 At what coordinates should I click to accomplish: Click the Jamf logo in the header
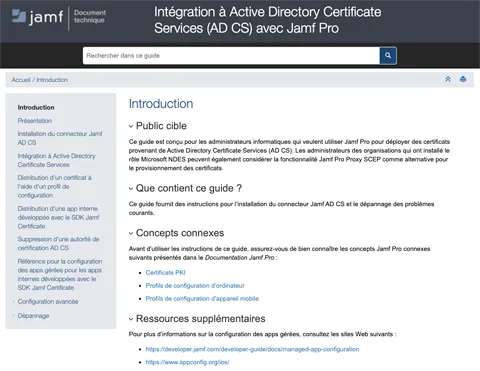(37, 17)
